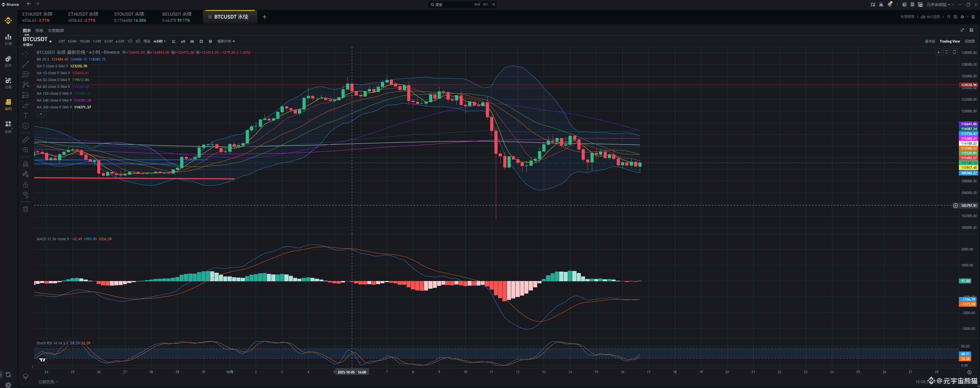This screenshot has height=388, width=980.
Task: Open the STOUSDT 永续 tab
Action: pos(130,17)
